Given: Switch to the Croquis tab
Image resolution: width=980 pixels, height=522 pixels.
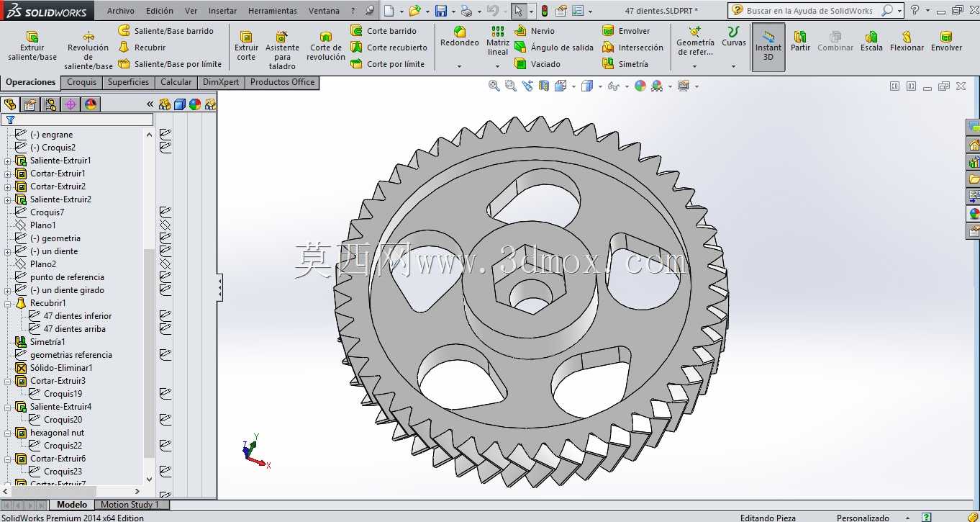Looking at the screenshot, I should (82, 82).
